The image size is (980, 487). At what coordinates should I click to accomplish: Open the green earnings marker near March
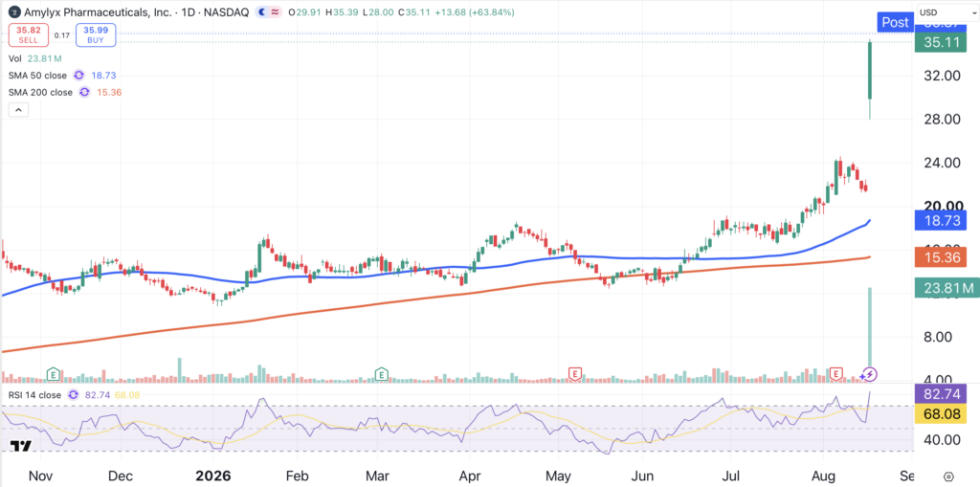[381, 374]
